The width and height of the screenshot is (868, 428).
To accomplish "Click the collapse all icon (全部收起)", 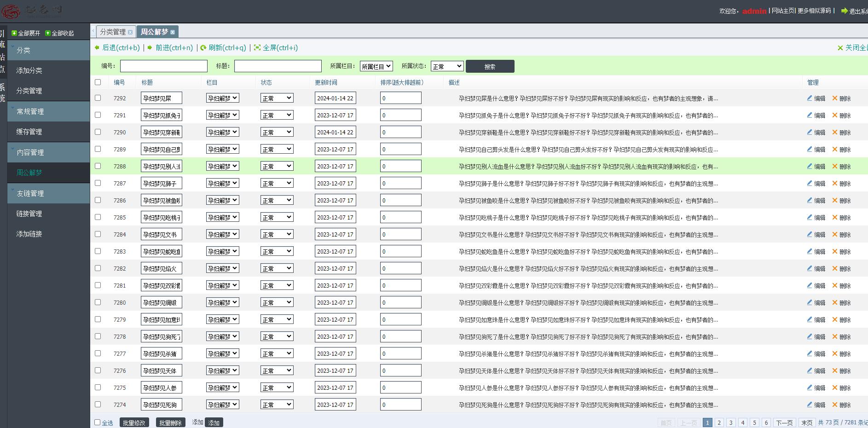I will (47, 33).
